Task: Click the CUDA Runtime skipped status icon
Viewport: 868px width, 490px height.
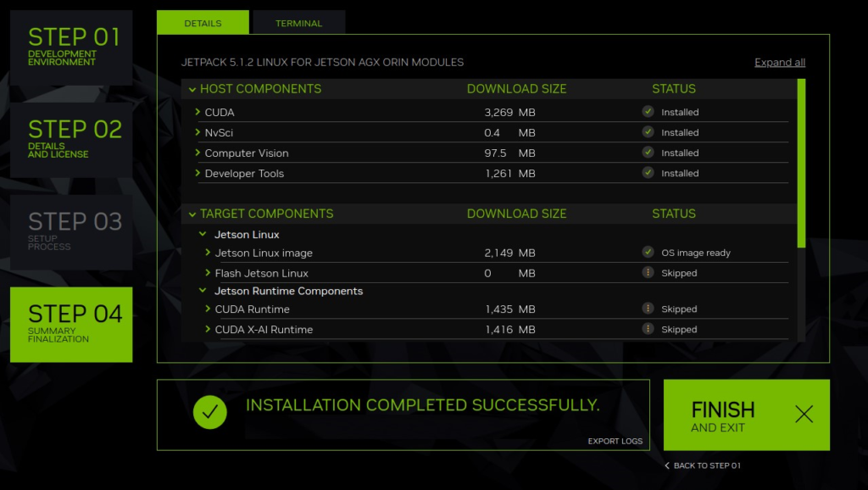Action: click(x=648, y=309)
